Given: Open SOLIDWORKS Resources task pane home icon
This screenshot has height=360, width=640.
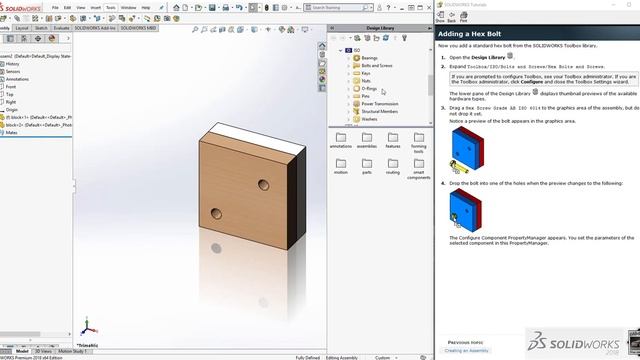Looking at the screenshot, I should click(322, 46).
